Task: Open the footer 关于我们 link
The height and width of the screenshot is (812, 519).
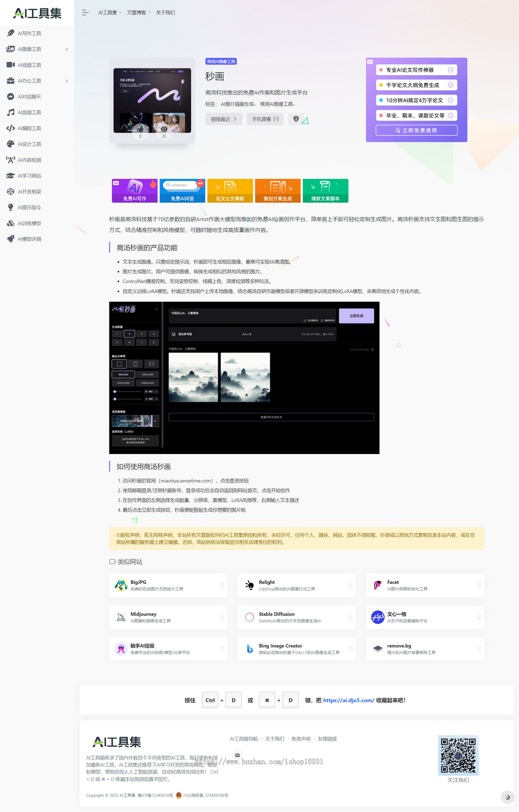Action: click(x=275, y=739)
